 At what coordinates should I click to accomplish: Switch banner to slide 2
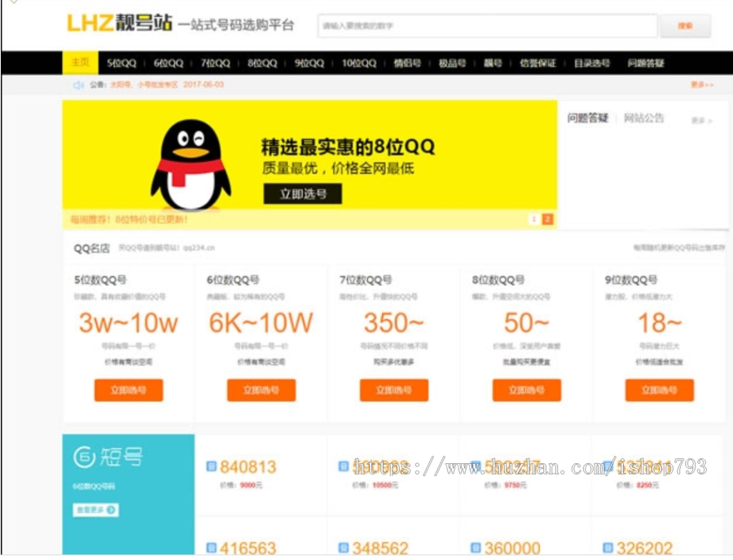(x=548, y=219)
